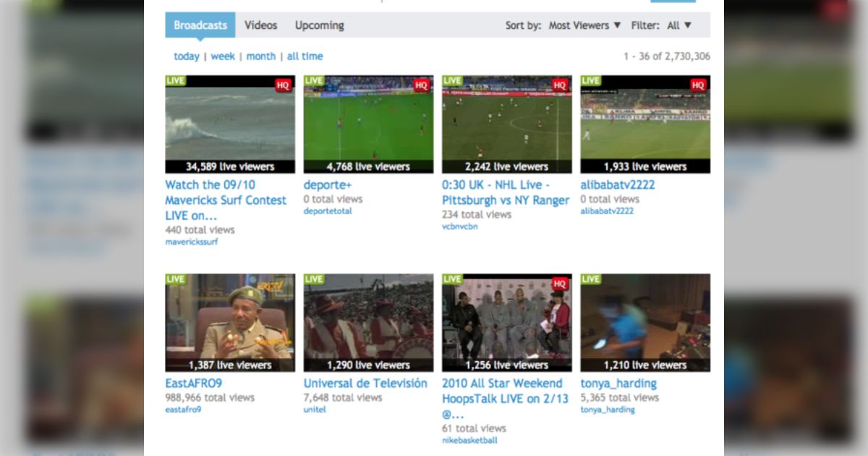This screenshot has width=868, height=456.
Task: Filter broadcasts by month
Action: tap(260, 56)
